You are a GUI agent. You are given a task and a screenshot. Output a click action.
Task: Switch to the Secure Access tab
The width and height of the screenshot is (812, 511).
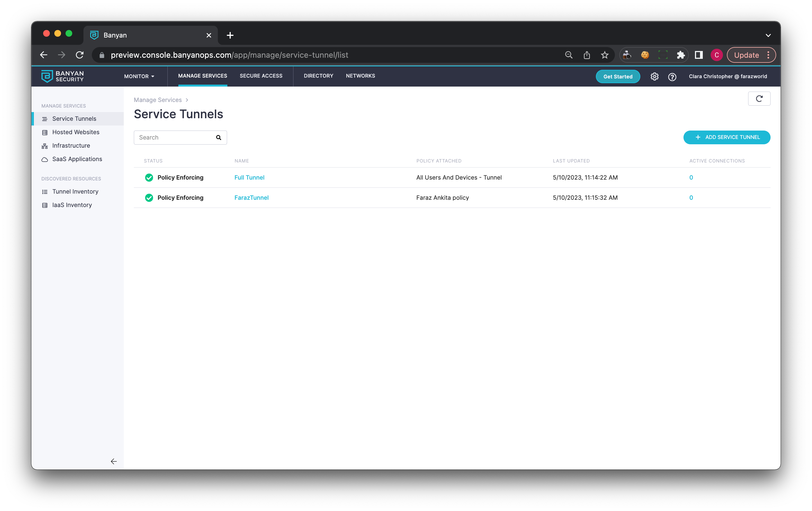tap(261, 76)
